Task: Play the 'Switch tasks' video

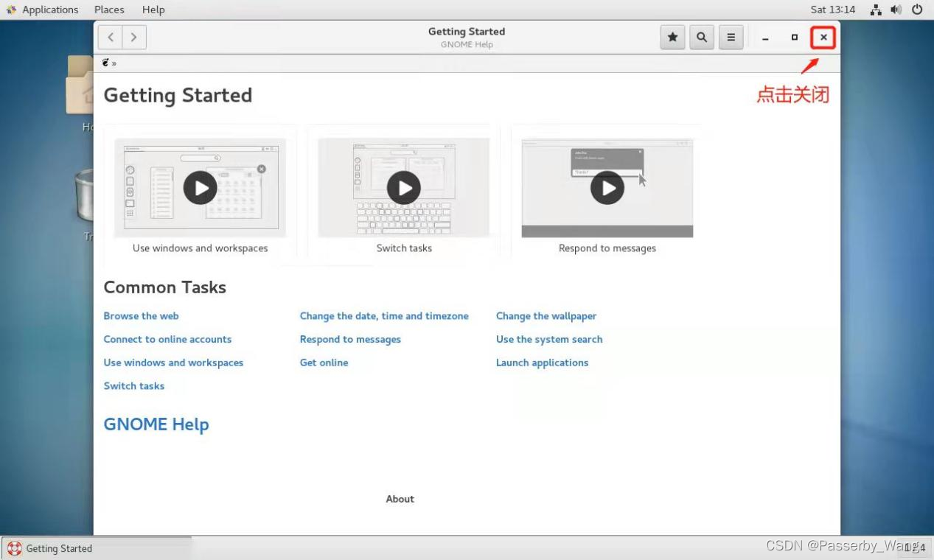Action: (404, 188)
